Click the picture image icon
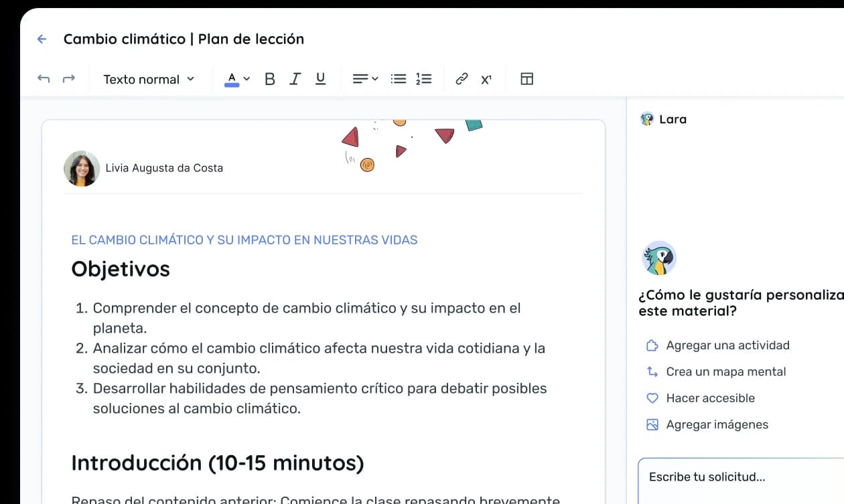 click(652, 424)
